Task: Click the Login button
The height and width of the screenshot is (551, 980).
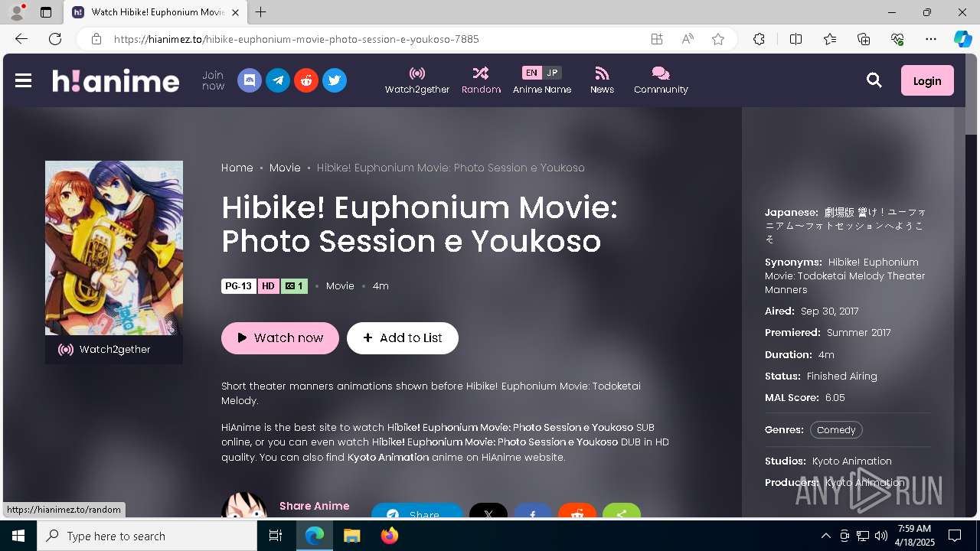Action: pyautogui.click(x=927, y=80)
